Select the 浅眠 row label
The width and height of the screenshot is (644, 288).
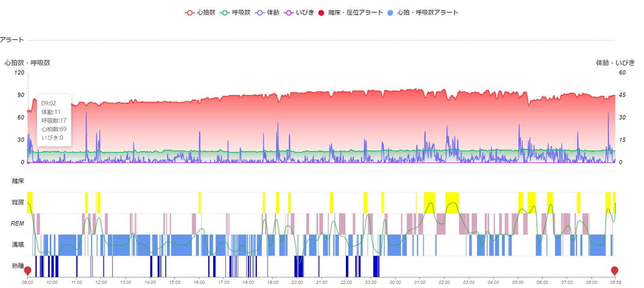point(18,245)
